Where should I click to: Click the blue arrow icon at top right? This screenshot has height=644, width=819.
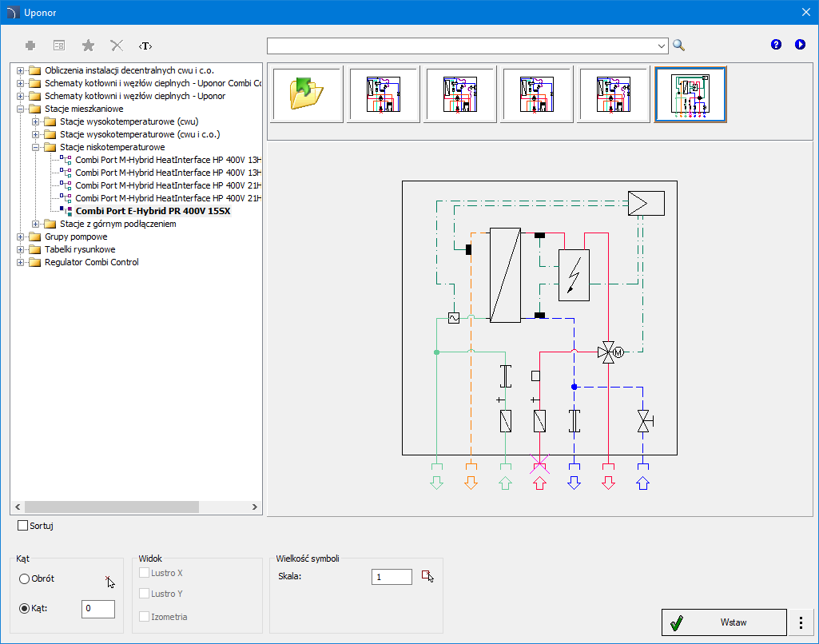click(x=800, y=45)
